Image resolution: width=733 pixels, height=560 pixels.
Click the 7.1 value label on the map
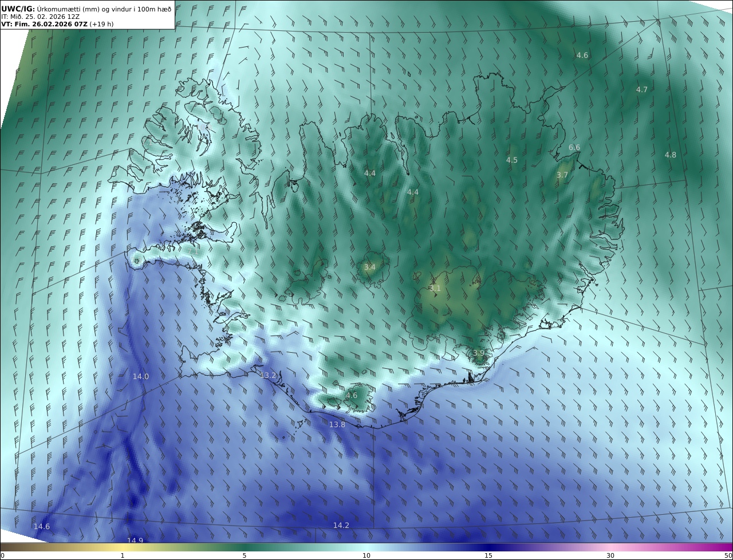coord(194,251)
